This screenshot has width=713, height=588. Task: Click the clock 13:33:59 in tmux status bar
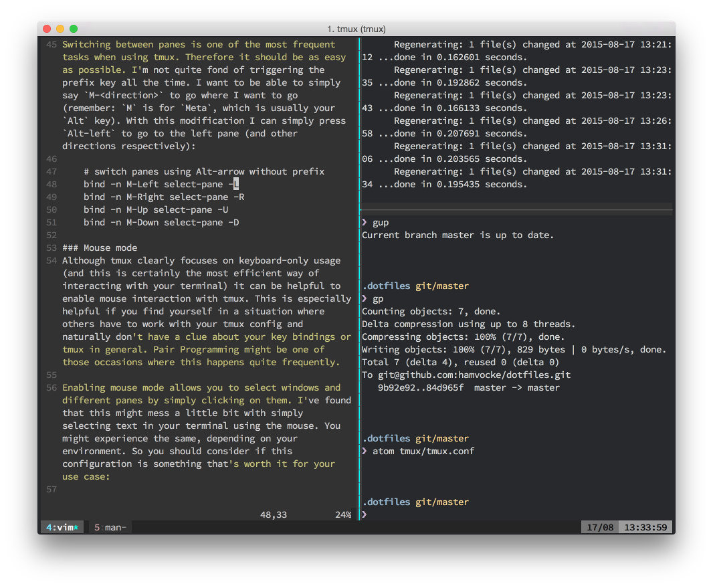[644, 527]
